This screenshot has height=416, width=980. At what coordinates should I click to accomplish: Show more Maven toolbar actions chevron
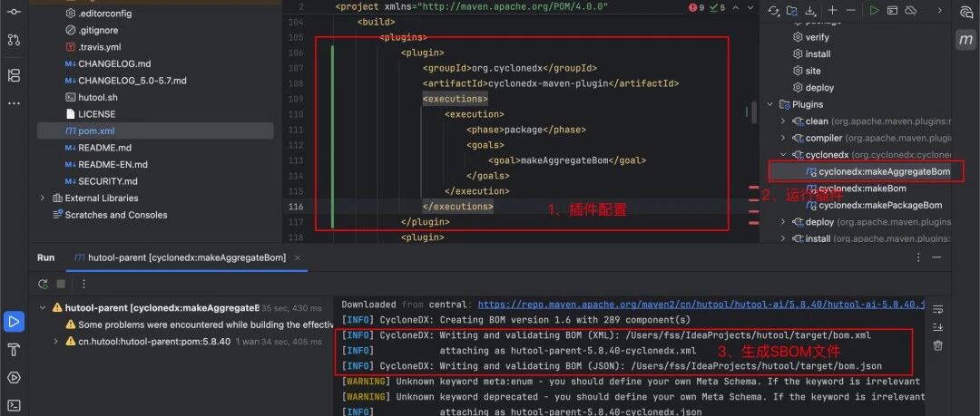939,10
